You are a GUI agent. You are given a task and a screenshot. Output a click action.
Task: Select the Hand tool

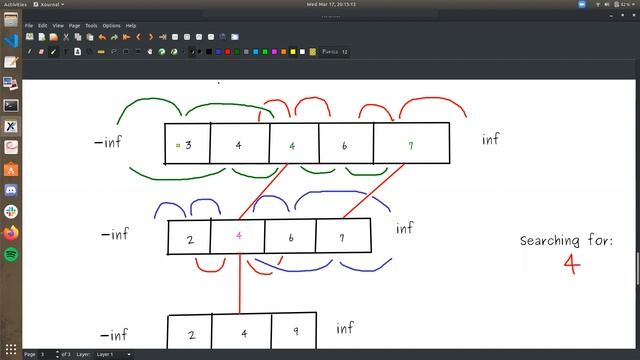150,52
